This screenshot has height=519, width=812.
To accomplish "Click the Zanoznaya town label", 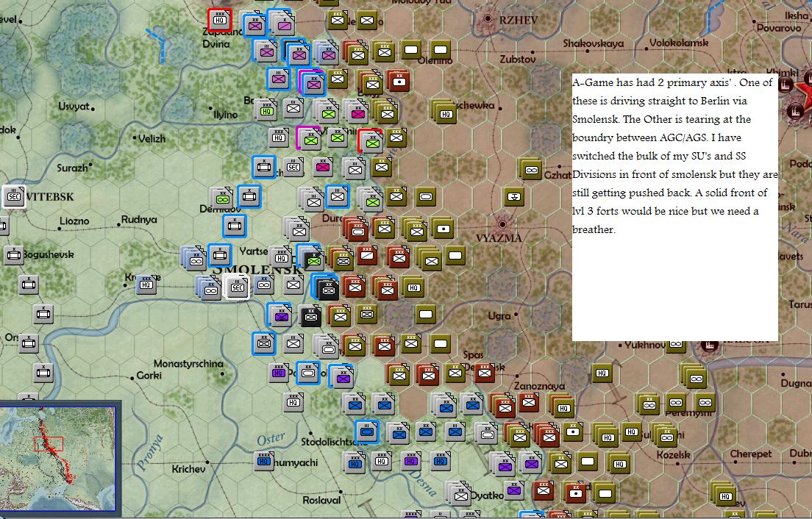I will pyautogui.click(x=539, y=386).
